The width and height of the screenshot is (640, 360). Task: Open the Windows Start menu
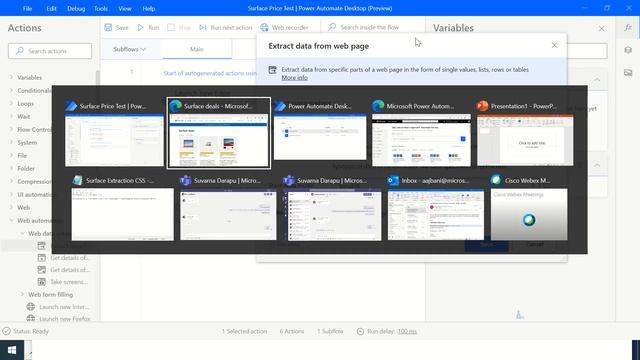[x=12, y=350]
